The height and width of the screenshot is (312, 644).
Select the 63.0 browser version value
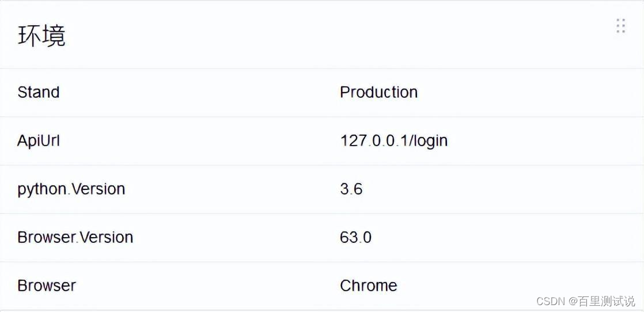click(355, 237)
